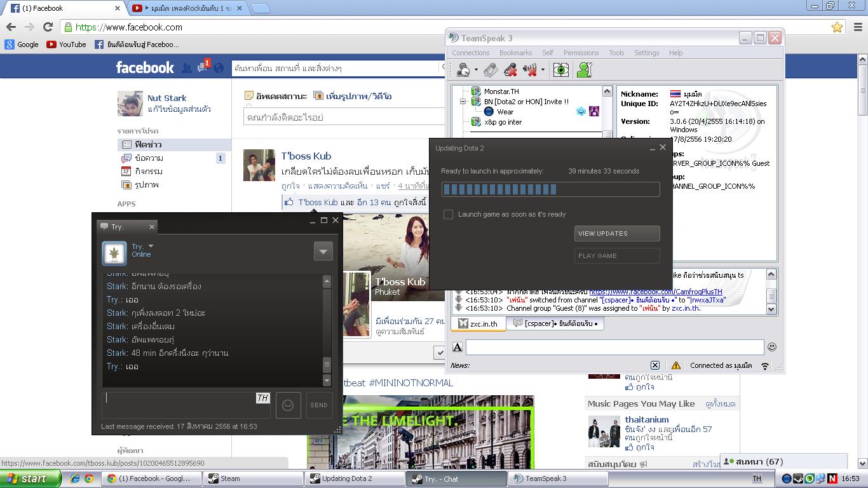Click Steam chat scrollbar down arrow
868x488 pixels.
click(x=327, y=381)
